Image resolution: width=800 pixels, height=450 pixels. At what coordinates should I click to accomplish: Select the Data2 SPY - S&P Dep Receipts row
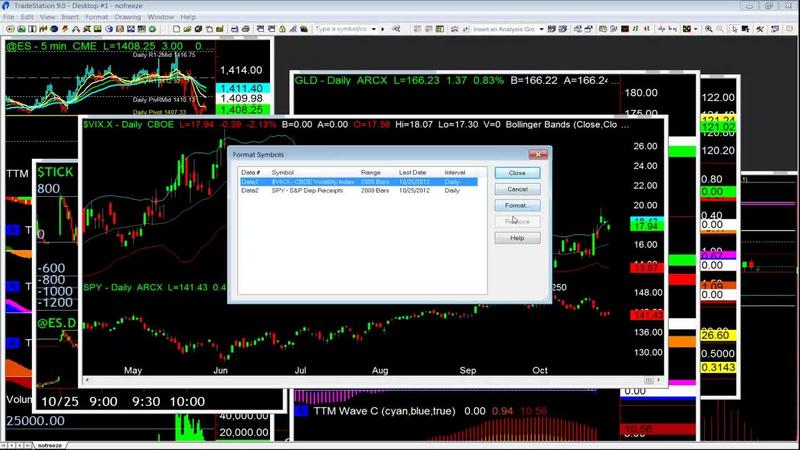[x=359, y=190]
